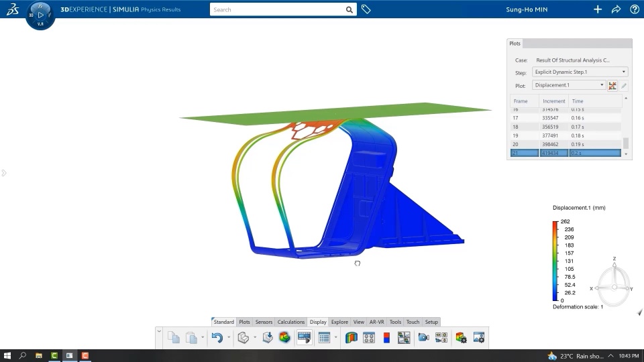Click the part with blue download arrow icon
644x362 pixels.
click(x=268, y=338)
